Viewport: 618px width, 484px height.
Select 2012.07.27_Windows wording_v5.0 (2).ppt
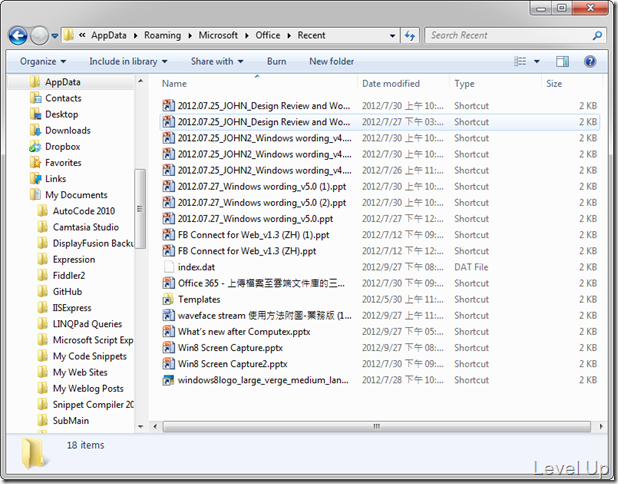(x=380, y=203)
